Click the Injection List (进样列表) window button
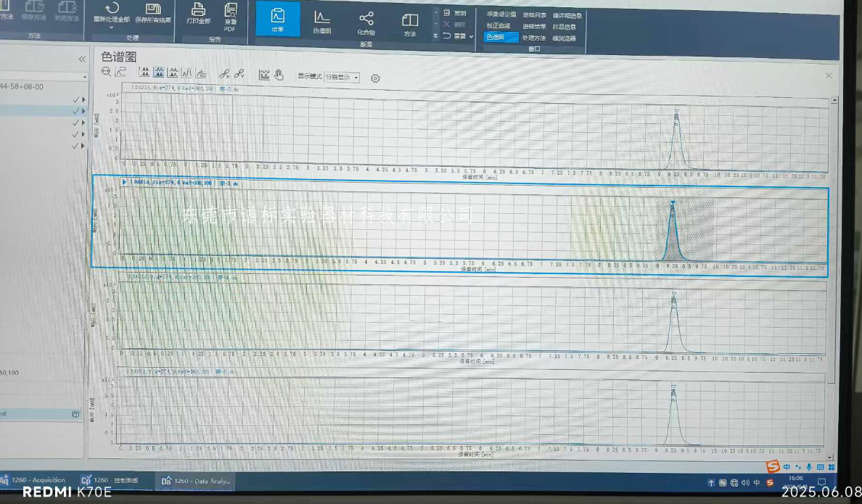Viewport: 862px width, 504px height. coord(534,15)
